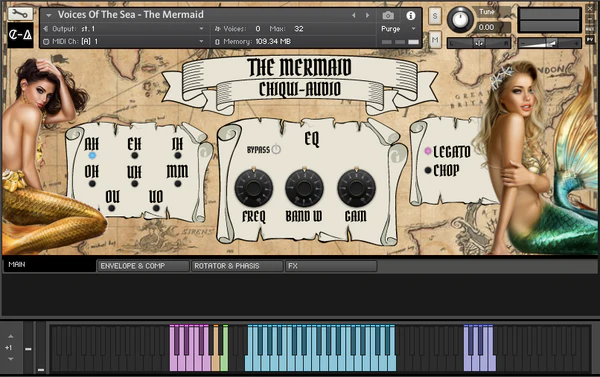This screenshot has width=600, height=377.
Task: Mute the instrument with M button
Action: (435, 40)
